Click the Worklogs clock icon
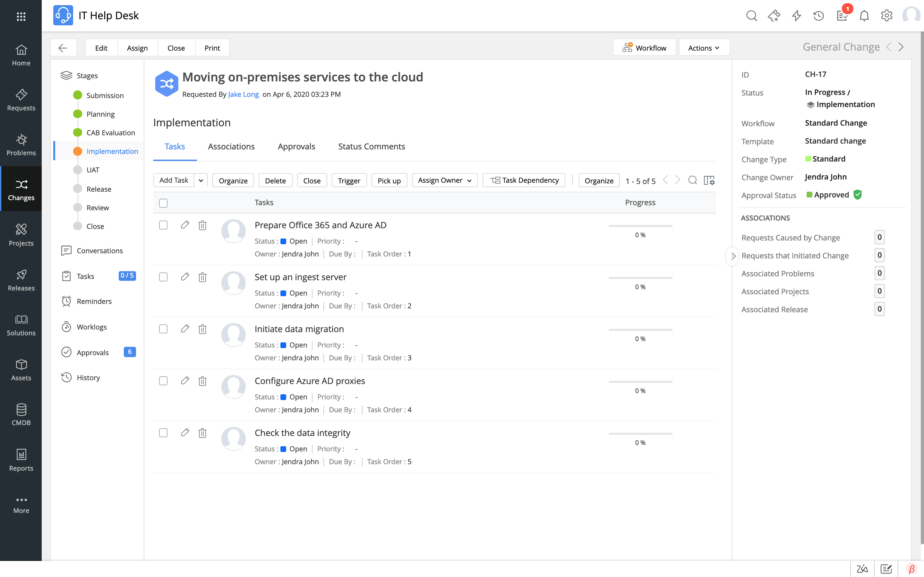Screen dimensions: 924x577 pos(66,326)
